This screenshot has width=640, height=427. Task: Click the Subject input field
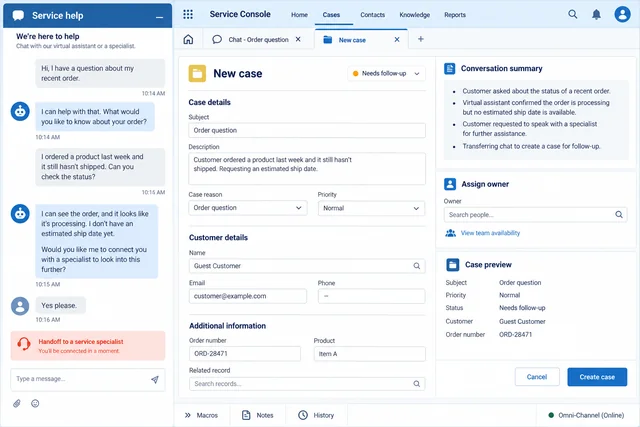tap(307, 130)
